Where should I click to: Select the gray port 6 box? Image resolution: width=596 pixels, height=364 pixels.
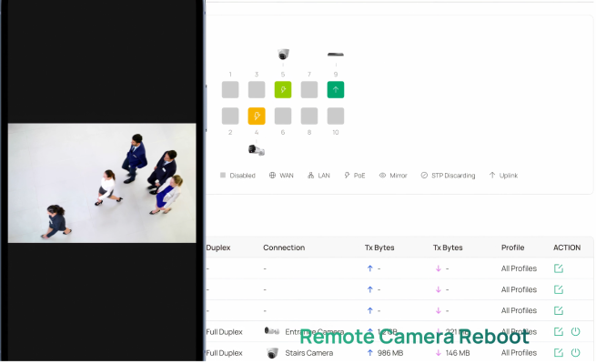point(283,116)
